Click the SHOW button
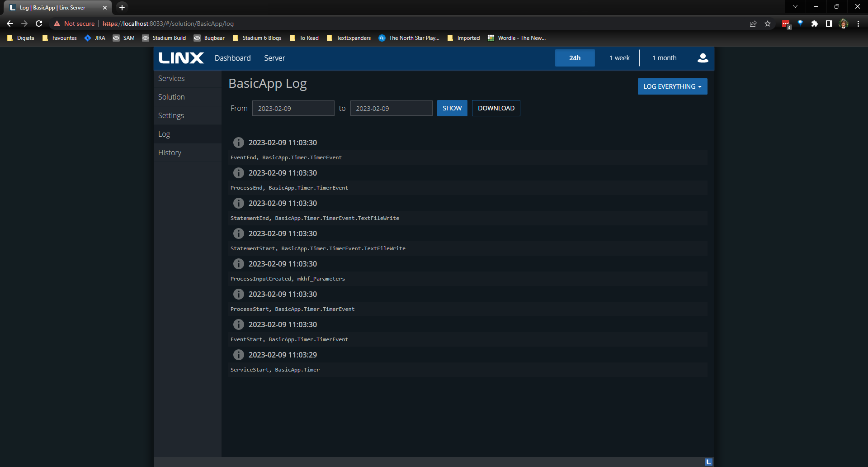Viewport: 868px width, 467px height. pos(452,108)
